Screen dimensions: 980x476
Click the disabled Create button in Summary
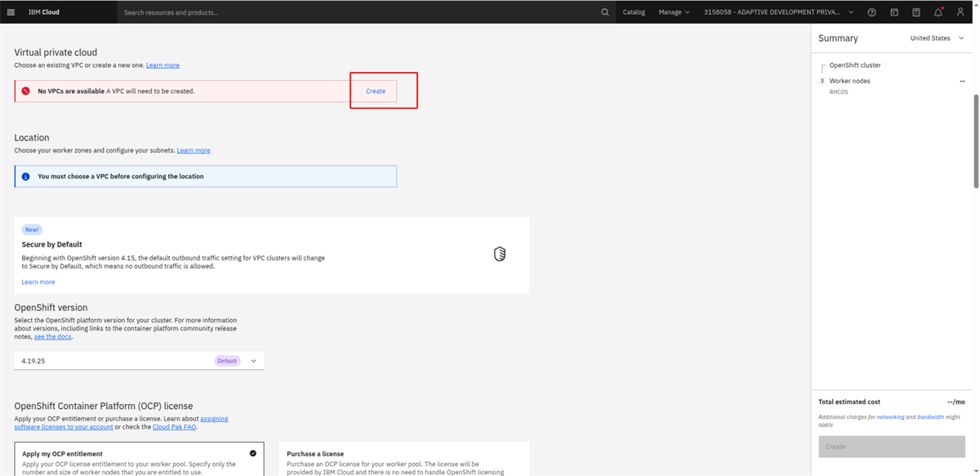(892, 447)
